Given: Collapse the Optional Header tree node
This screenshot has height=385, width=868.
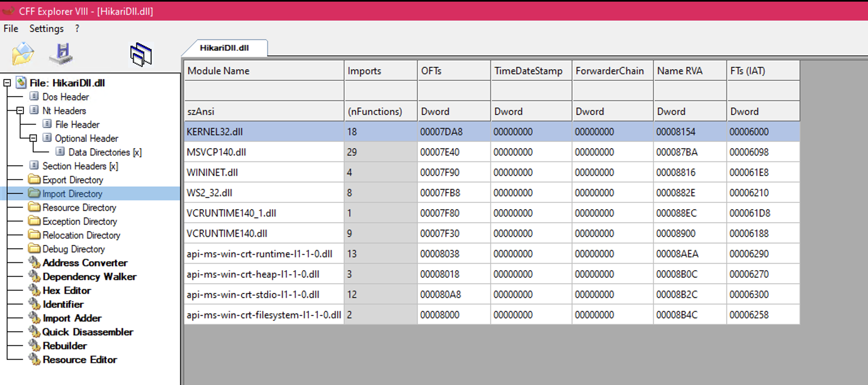Looking at the screenshot, I should click(x=33, y=138).
